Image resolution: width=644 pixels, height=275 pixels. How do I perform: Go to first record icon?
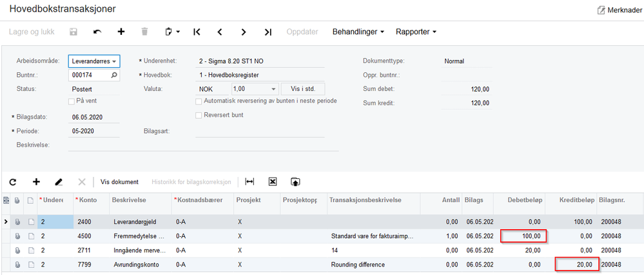[x=197, y=32]
